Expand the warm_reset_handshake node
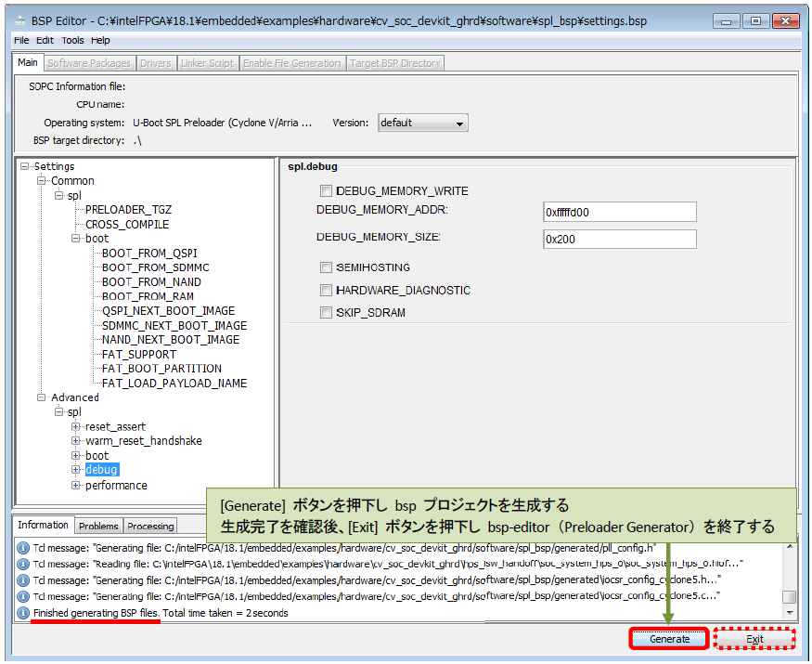Screen dimensions: 812x664 [x=76, y=441]
